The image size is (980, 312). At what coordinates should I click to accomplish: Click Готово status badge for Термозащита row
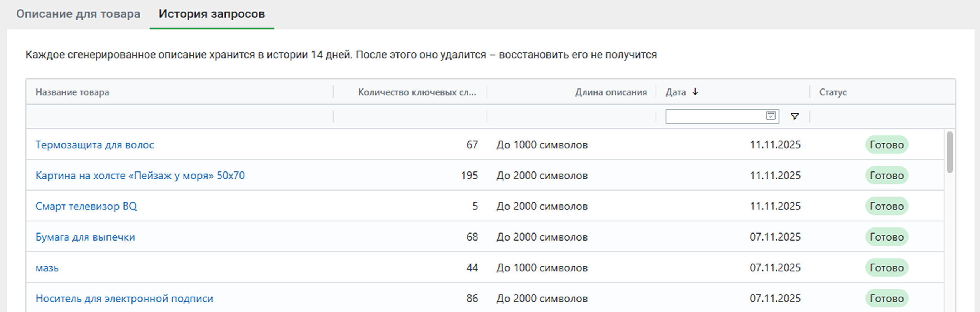887,145
